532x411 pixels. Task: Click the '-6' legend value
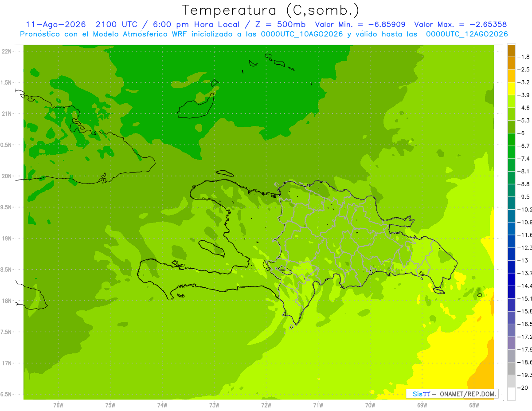(522, 133)
